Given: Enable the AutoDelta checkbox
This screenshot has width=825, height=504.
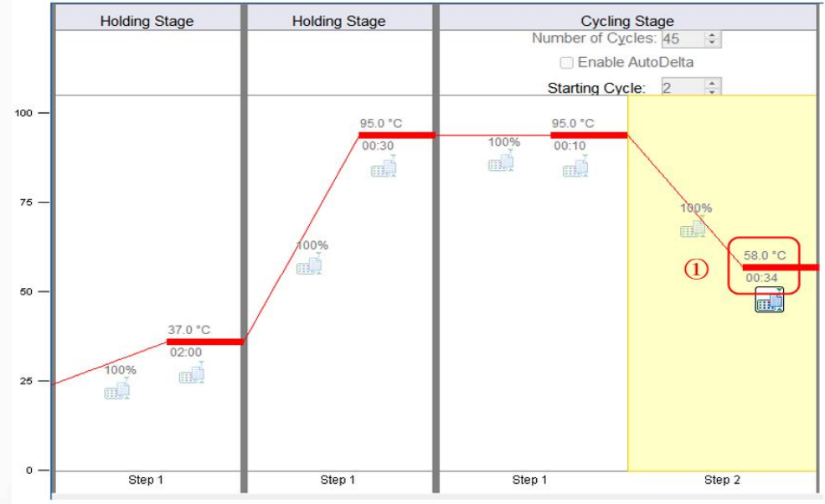Looking at the screenshot, I should tap(567, 63).
